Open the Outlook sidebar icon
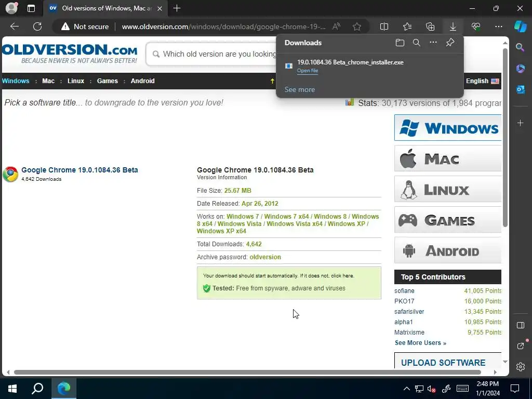Image resolution: width=532 pixels, height=399 pixels. click(520, 89)
